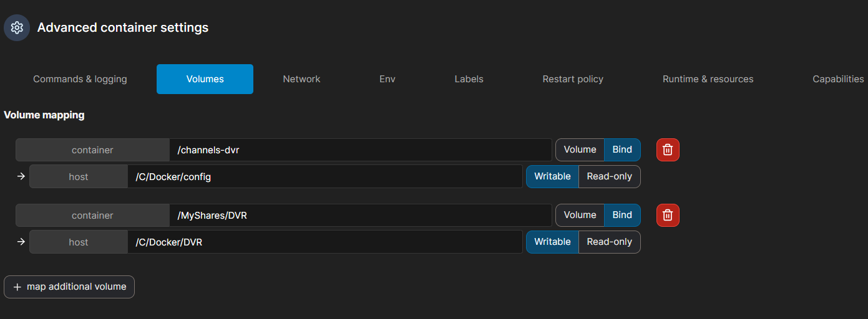Delete the /channels-dvr volume mapping

click(x=667, y=150)
